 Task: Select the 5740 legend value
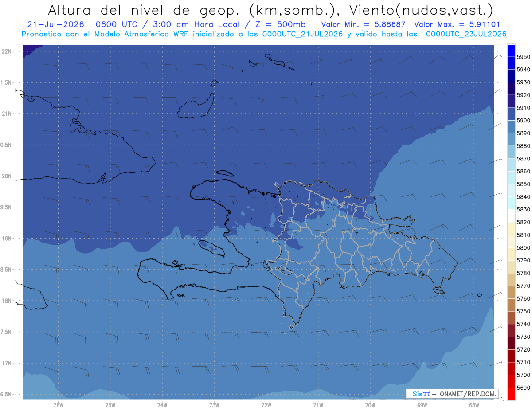pyautogui.click(x=524, y=324)
